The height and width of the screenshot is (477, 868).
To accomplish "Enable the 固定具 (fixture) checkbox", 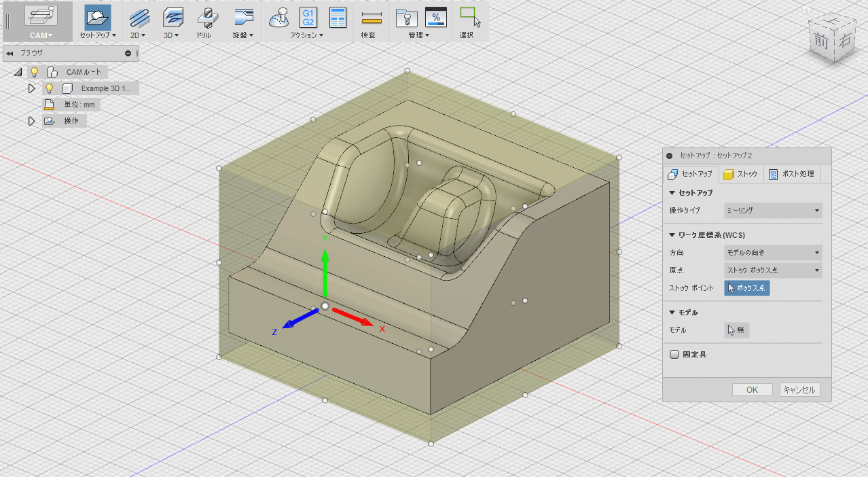I will (x=674, y=353).
